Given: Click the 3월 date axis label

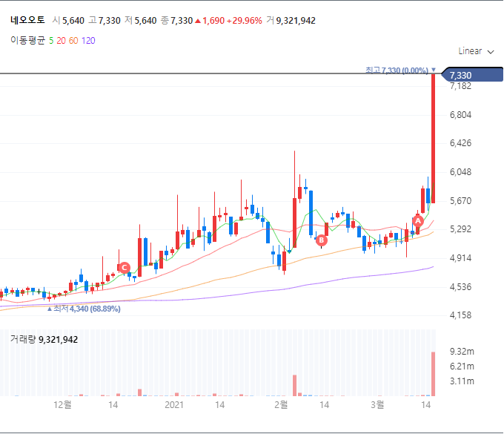Looking at the screenshot, I should (377, 405).
